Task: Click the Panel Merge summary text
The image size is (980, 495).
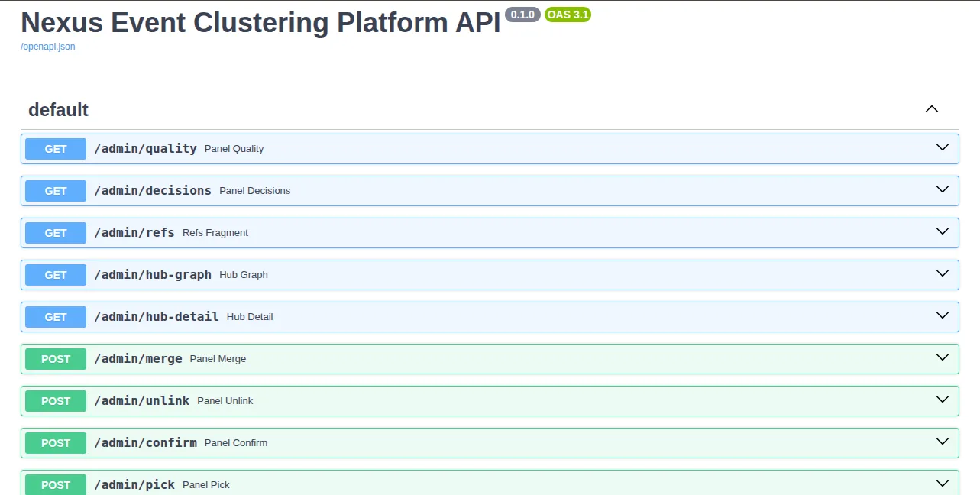Action: pos(218,359)
